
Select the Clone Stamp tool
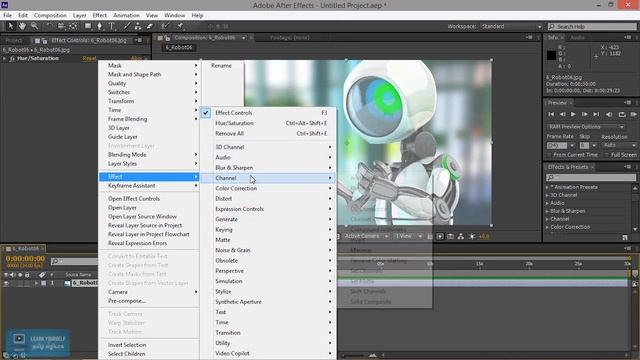click(x=138, y=26)
